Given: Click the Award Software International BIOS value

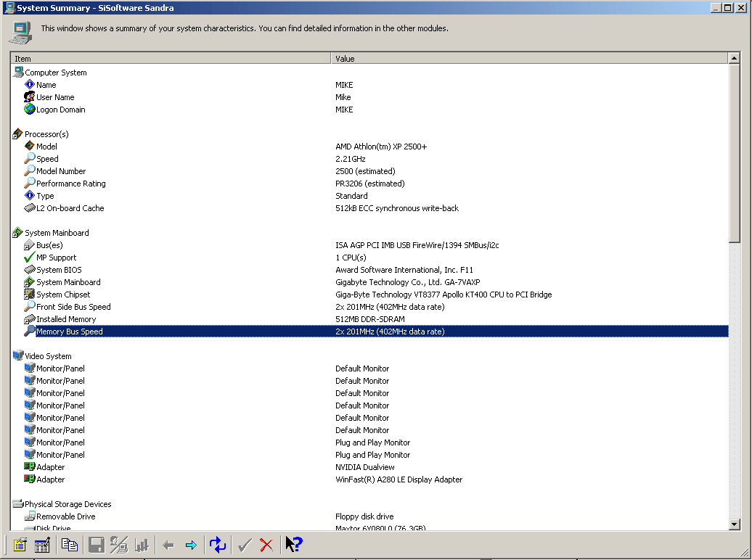Looking at the screenshot, I should (404, 270).
